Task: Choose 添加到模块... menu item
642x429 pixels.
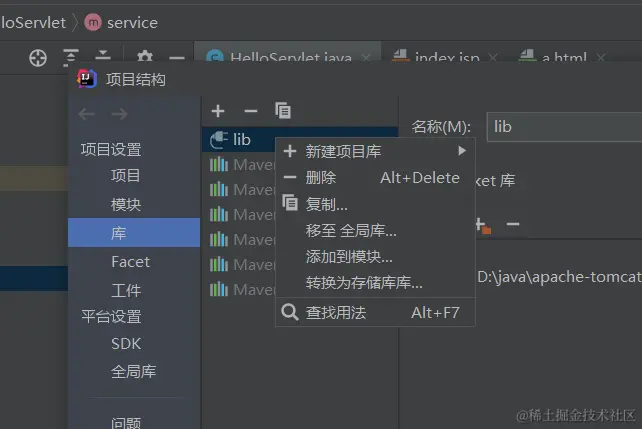Action: tap(375, 257)
